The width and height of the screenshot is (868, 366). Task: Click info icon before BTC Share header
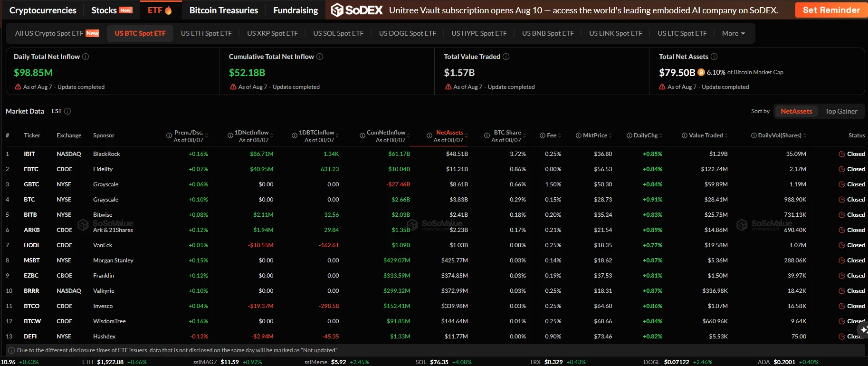[487, 135]
